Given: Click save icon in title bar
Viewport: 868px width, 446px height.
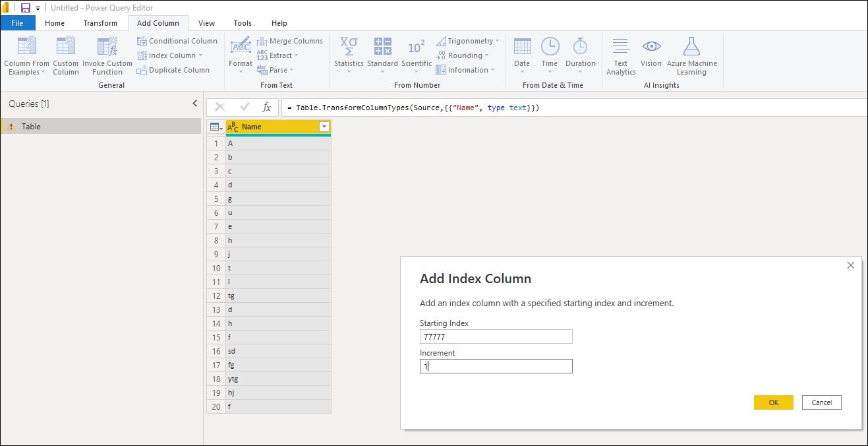Looking at the screenshot, I should [26, 8].
